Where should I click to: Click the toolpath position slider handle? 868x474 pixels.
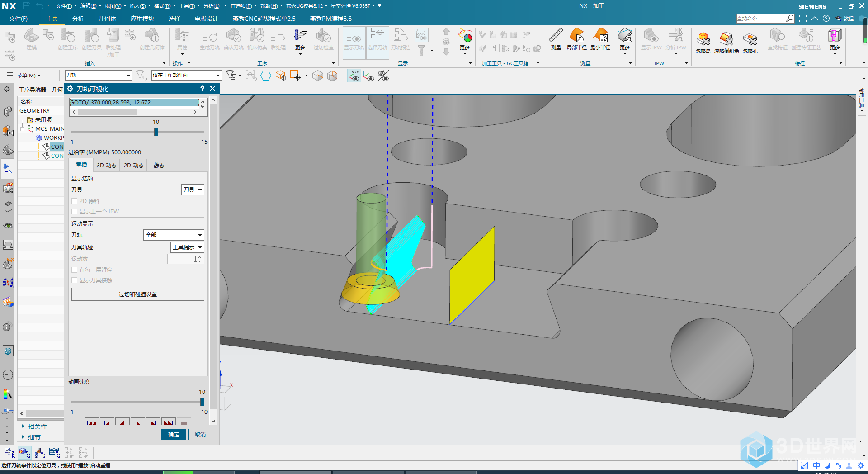click(156, 132)
